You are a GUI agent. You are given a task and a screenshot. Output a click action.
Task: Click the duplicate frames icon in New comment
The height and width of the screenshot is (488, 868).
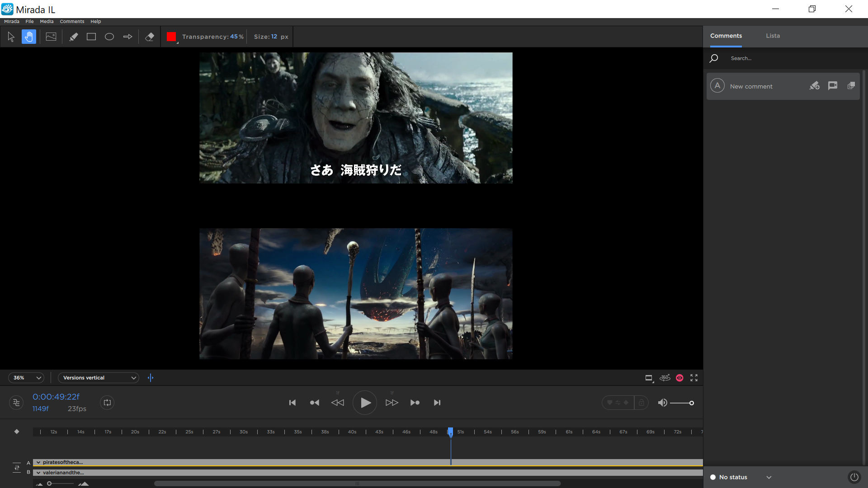[851, 85]
